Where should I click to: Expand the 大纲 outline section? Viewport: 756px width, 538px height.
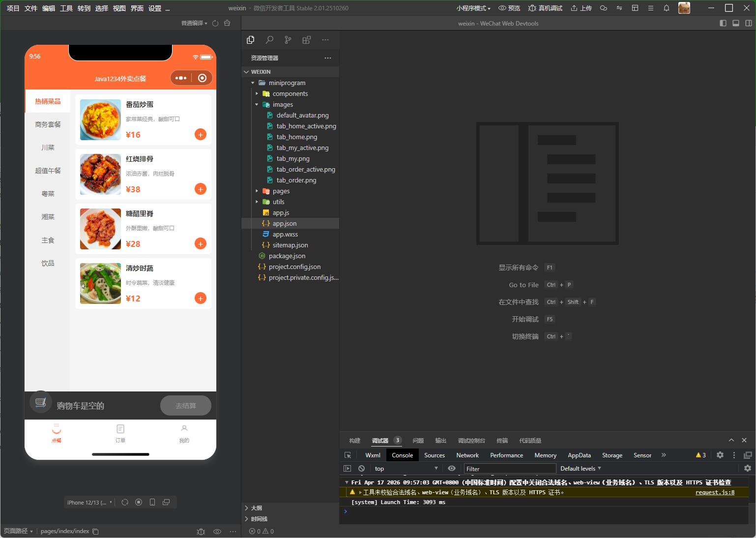291,508
